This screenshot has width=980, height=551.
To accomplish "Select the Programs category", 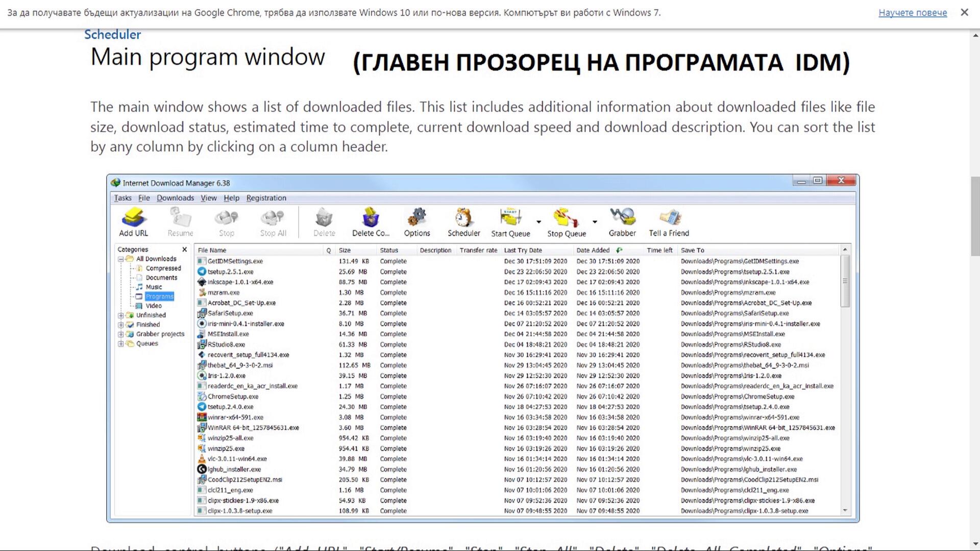I will [159, 296].
